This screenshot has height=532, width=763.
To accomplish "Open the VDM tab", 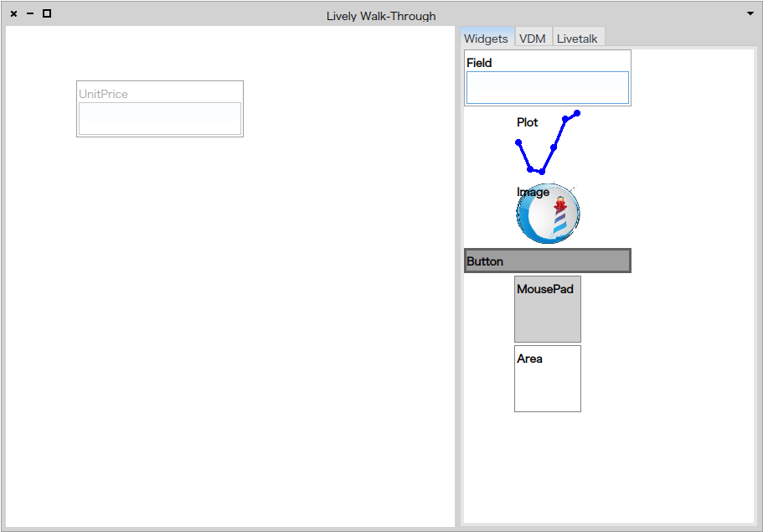I will point(533,38).
